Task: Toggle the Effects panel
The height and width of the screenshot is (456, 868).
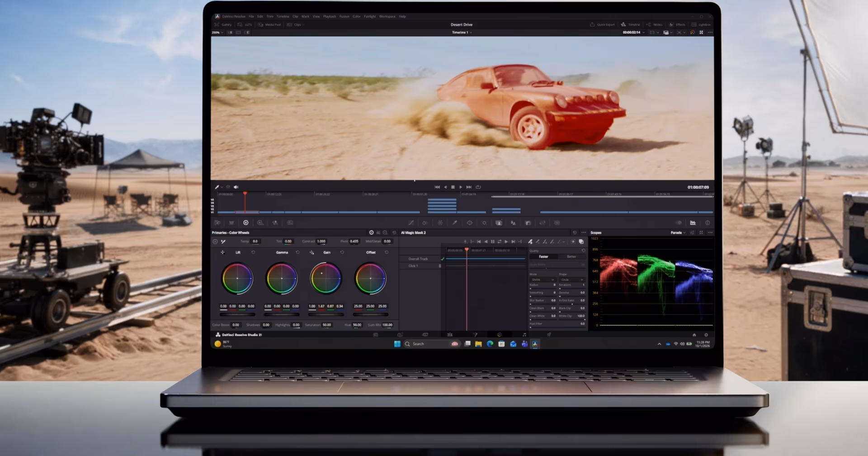Action: tap(677, 25)
